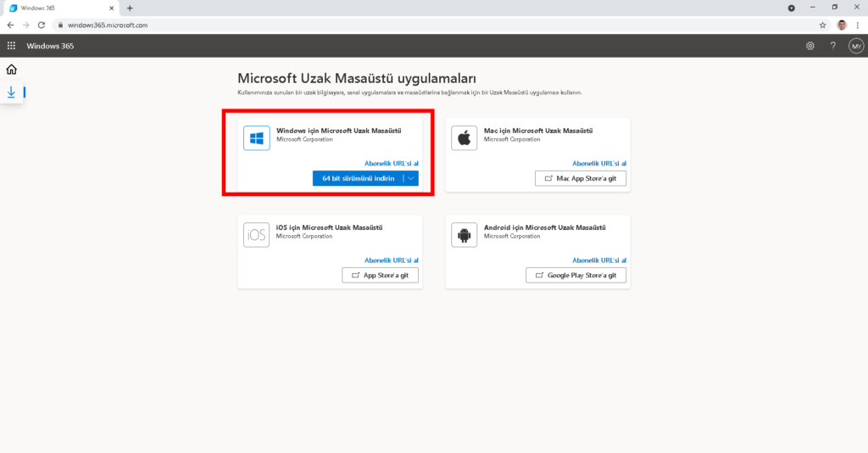Go to App Store for iOS
This screenshot has height=453, width=868.
381,275
